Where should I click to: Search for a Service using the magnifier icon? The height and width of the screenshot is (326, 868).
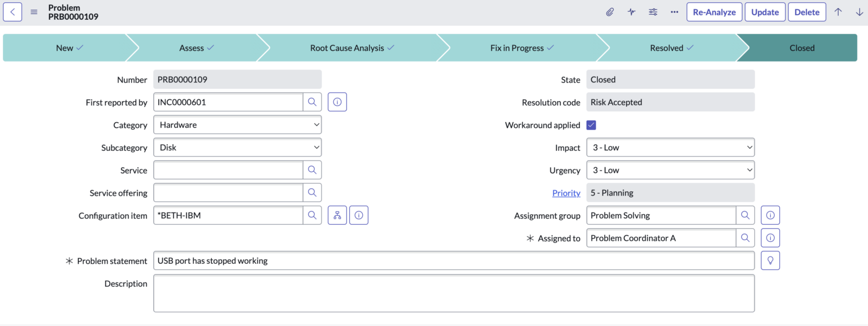pyautogui.click(x=313, y=169)
